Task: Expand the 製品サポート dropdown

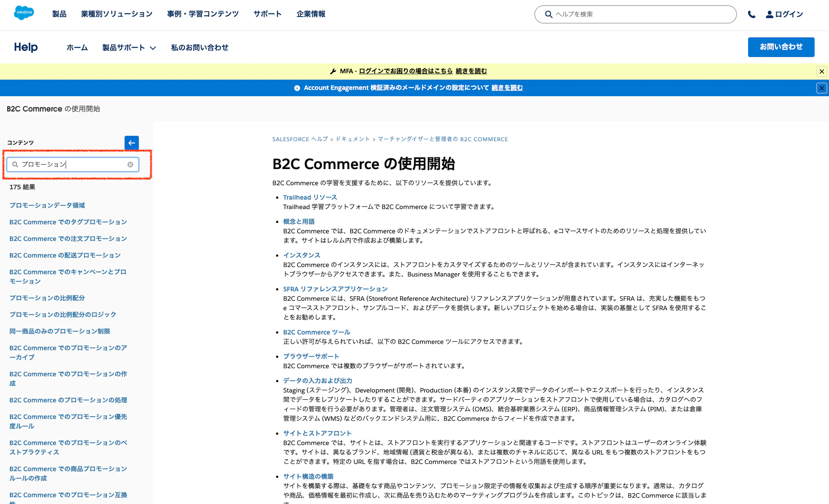Action: pos(129,48)
